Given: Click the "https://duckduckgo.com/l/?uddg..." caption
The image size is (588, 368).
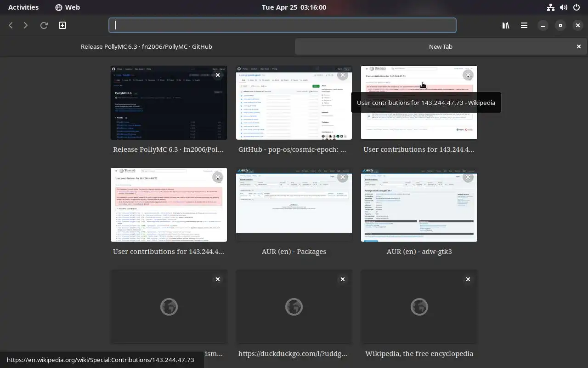Looking at the screenshot, I should [293, 354].
